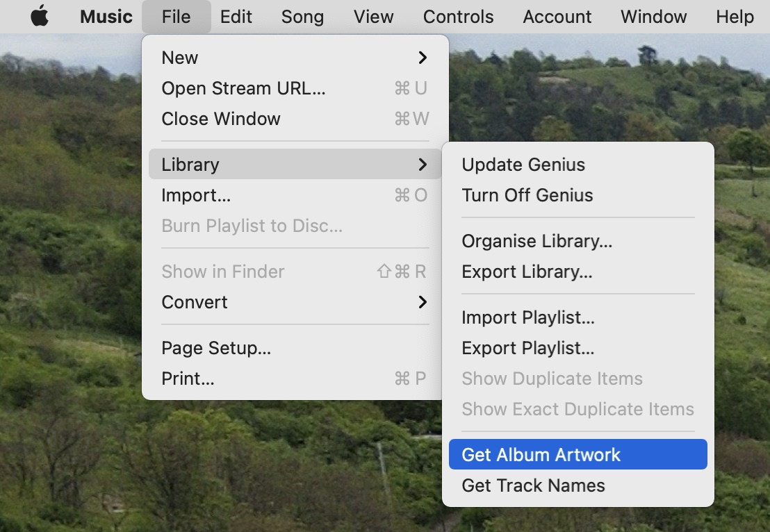Image resolution: width=770 pixels, height=532 pixels.
Task: Expand the New submenu
Action: [x=295, y=58]
